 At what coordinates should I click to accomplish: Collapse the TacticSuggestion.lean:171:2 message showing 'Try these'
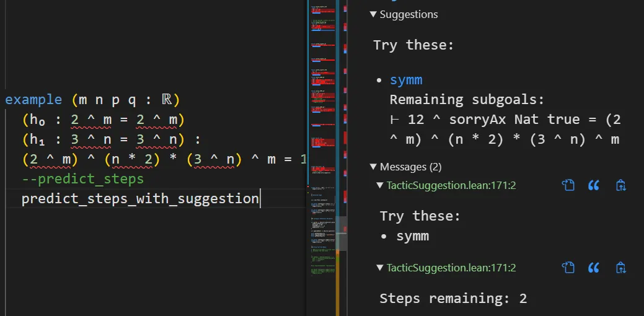[x=381, y=185]
